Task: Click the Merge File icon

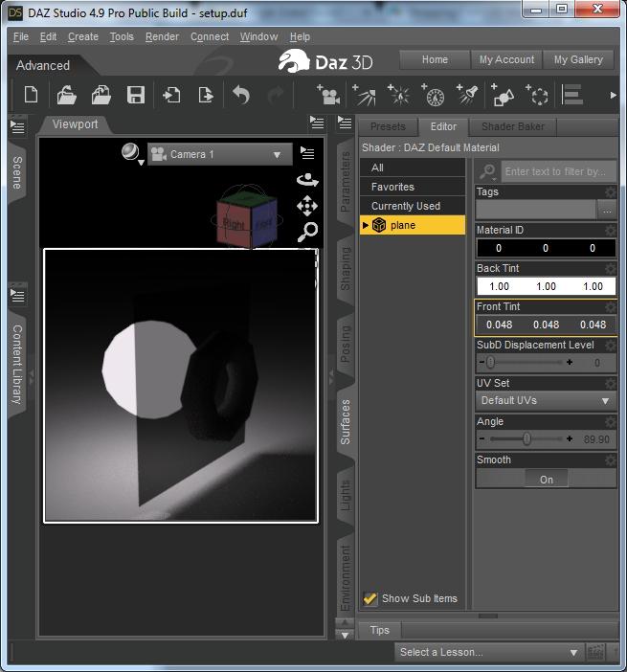Action: tap(101, 95)
